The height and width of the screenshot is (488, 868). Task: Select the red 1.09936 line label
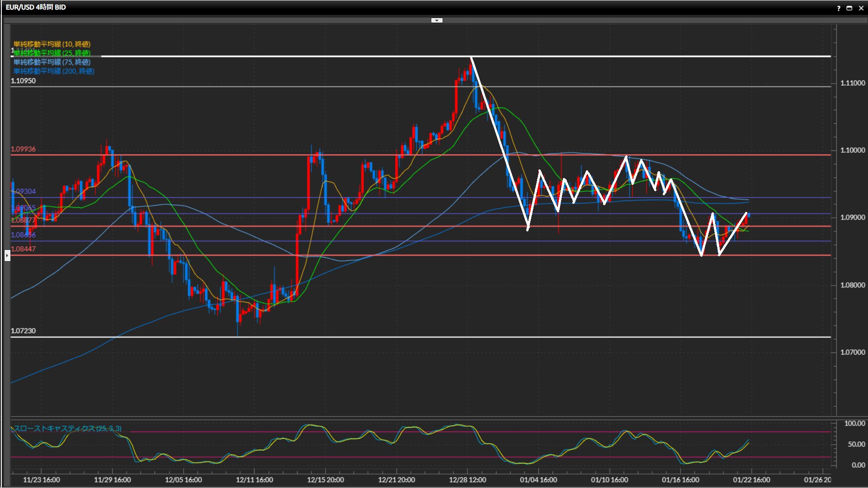pos(23,149)
